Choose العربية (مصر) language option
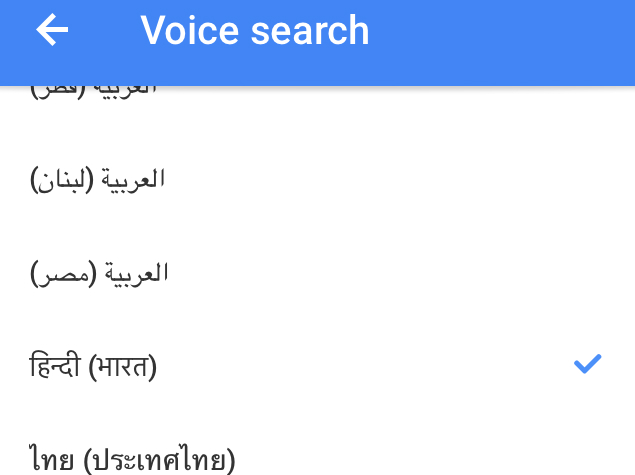This screenshot has width=635, height=475. point(98,273)
